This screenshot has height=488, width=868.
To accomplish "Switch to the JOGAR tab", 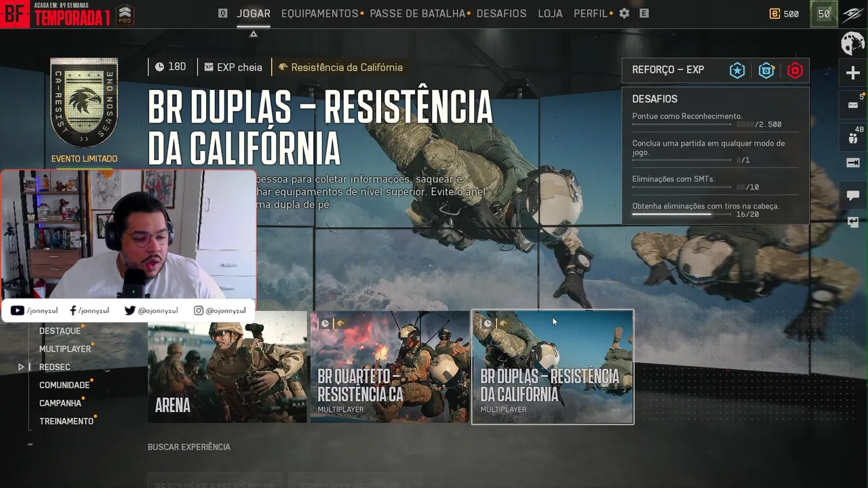I will coord(254,14).
